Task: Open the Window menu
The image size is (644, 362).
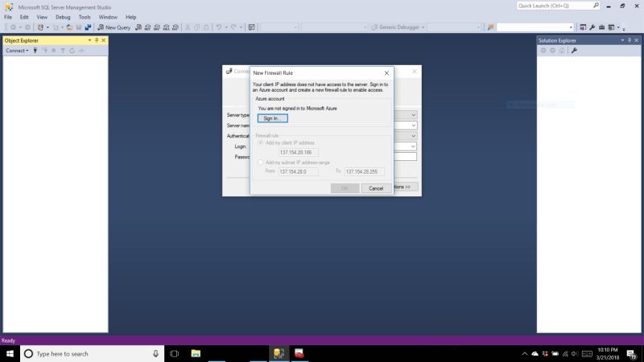Action: (x=108, y=17)
